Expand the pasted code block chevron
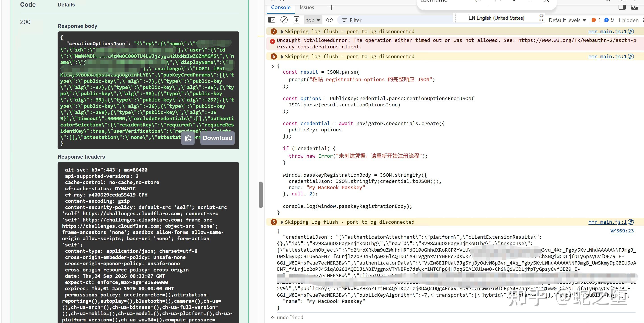644x323 pixels. [273, 66]
